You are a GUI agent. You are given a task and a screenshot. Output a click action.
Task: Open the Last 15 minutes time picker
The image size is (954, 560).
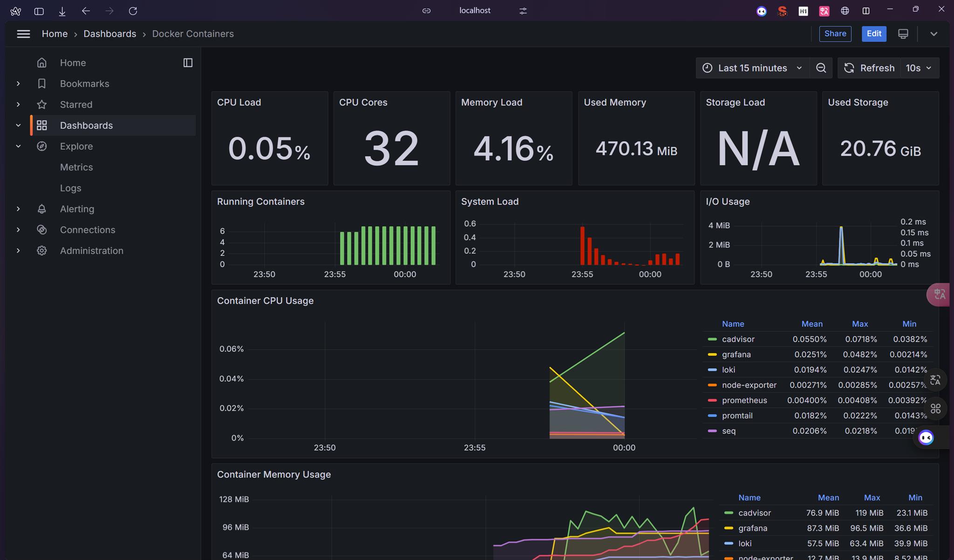click(752, 68)
